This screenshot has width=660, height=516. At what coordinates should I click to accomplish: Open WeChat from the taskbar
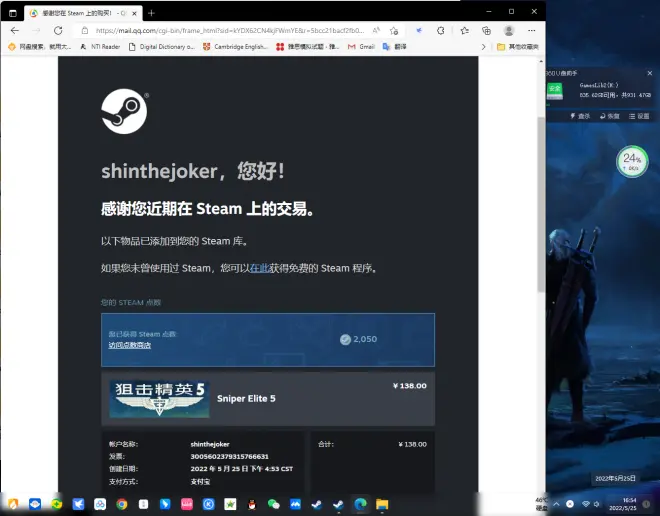click(274, 504)
